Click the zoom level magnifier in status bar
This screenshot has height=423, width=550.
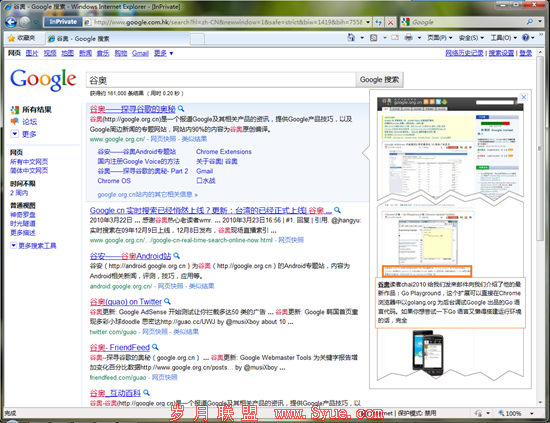[x=501, y=413]
